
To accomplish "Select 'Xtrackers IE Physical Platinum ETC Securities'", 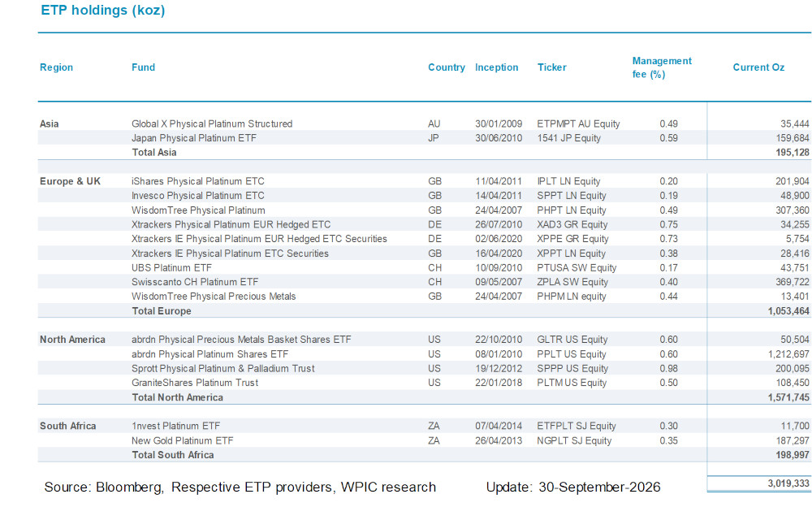I will pyautogui.click(x=230, y=253).
